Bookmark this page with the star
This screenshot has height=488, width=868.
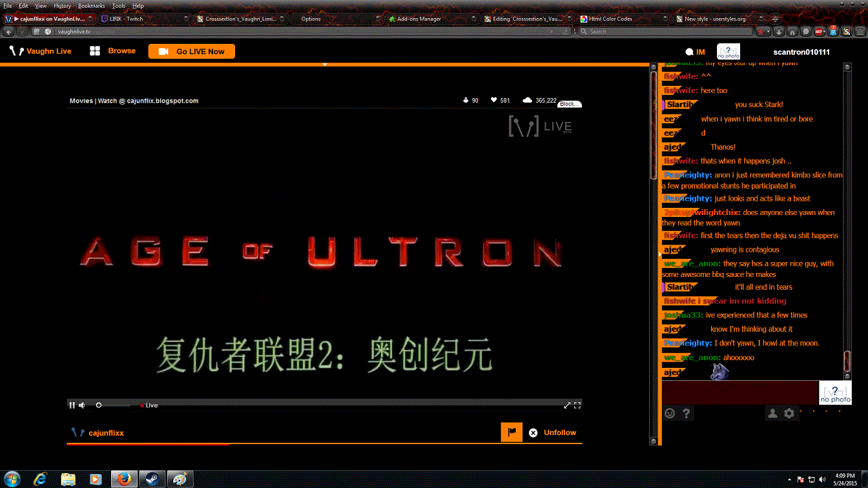pyautogui.click(x=760, y=32)
